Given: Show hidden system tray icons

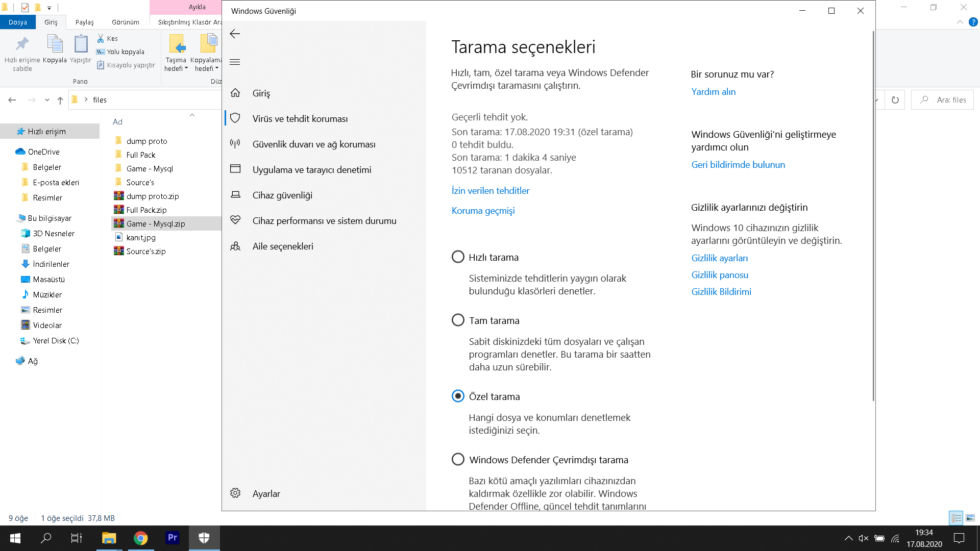Looking at the screenshot, I should [x=848, y=538].
